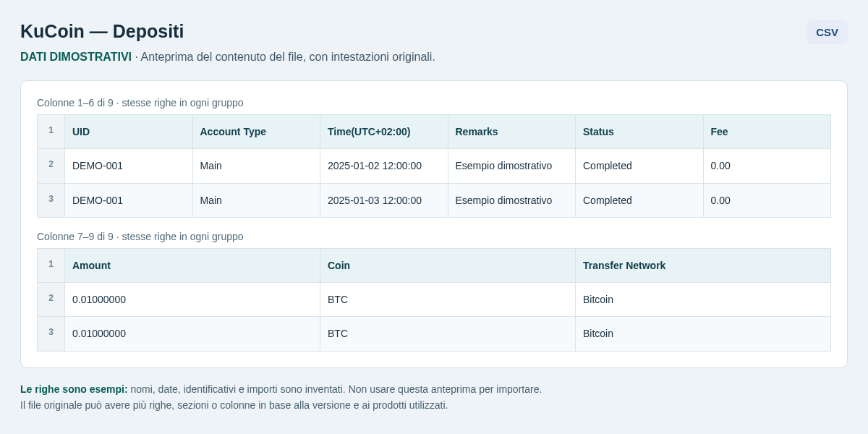Click the Status column header

(x=639, y=132)
